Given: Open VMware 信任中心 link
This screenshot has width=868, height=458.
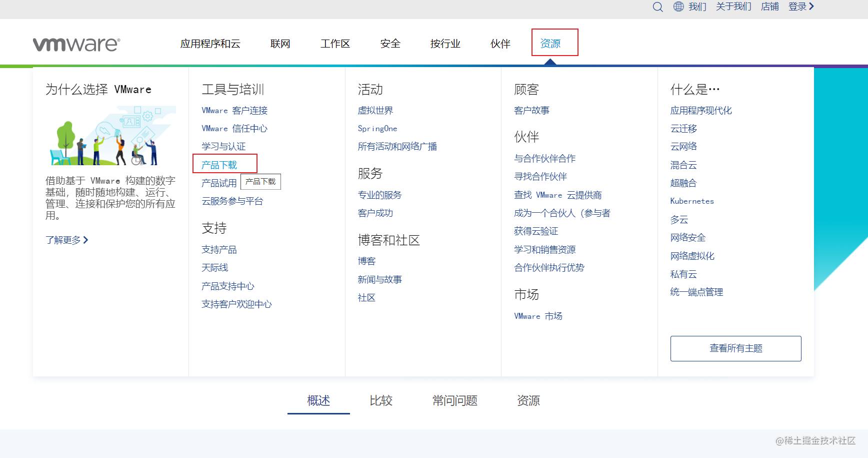Looking at the screenshot, I should point(234,129).
